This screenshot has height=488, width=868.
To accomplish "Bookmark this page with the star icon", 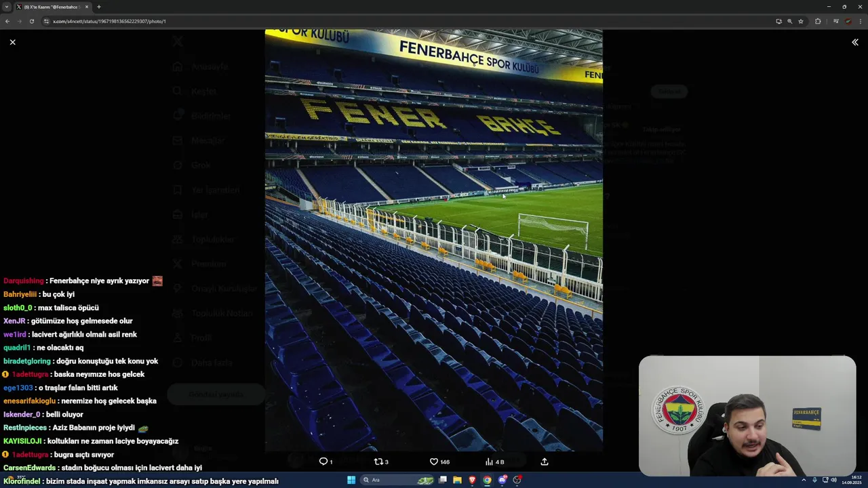I will point(801,21).
